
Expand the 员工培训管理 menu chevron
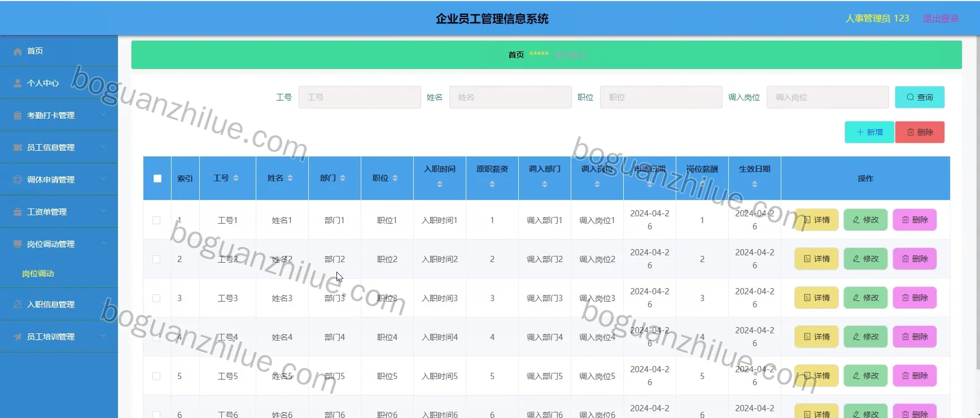click(103, 336)
